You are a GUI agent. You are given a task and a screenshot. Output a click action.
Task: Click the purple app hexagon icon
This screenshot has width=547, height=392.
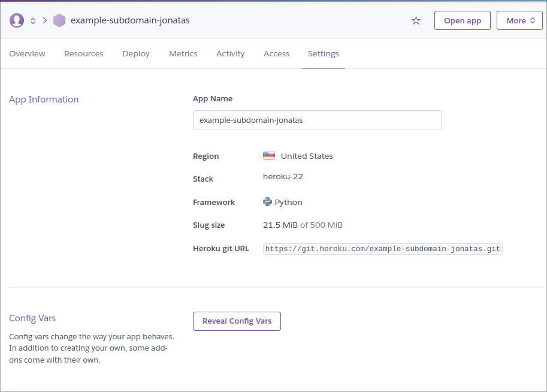click(59, 20)
